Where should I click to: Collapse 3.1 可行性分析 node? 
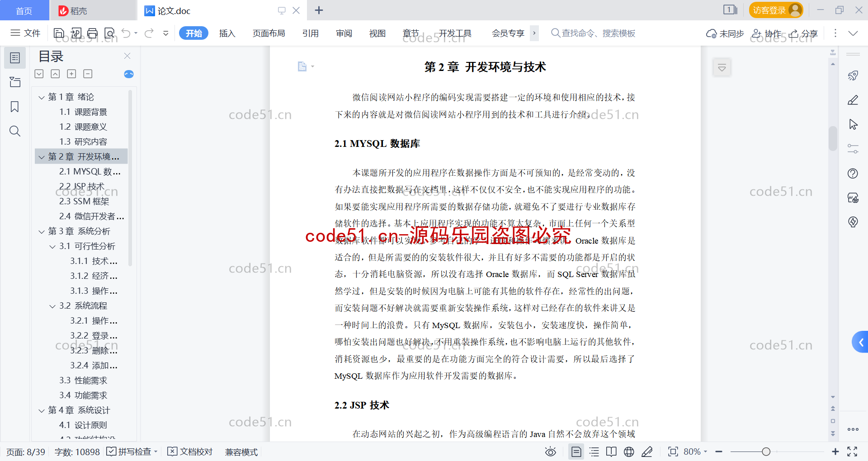[52, 246]
